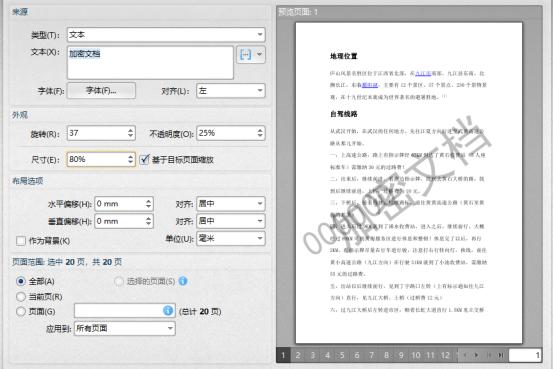Click the document page preview thumbnail
The height and width of the screenshot is (369, 554).
[x=409, y=183]
